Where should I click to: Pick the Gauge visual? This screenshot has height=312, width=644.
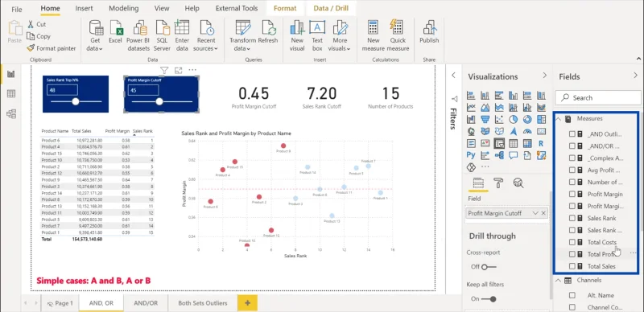click(527, 131)
